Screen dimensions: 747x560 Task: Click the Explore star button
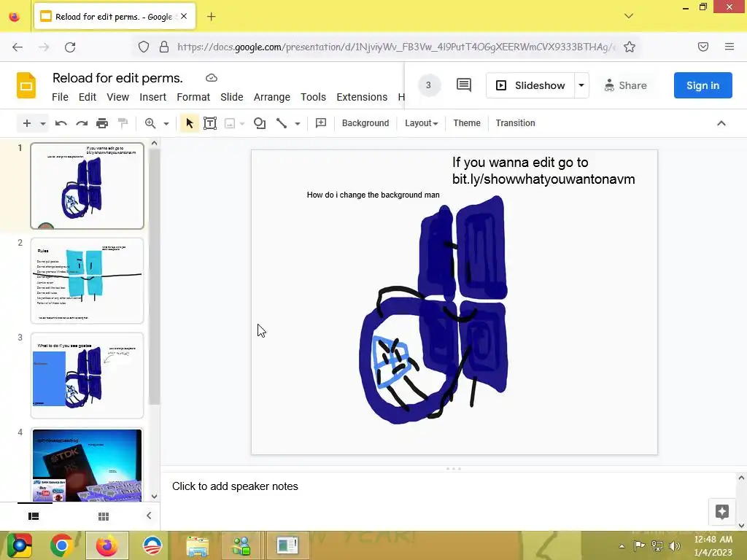721,512
